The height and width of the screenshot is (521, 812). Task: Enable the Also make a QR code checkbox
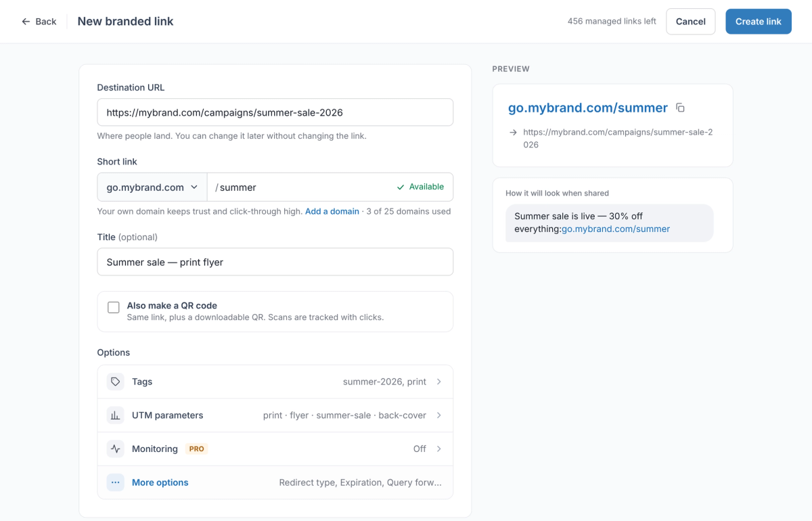tap(114, 308)
